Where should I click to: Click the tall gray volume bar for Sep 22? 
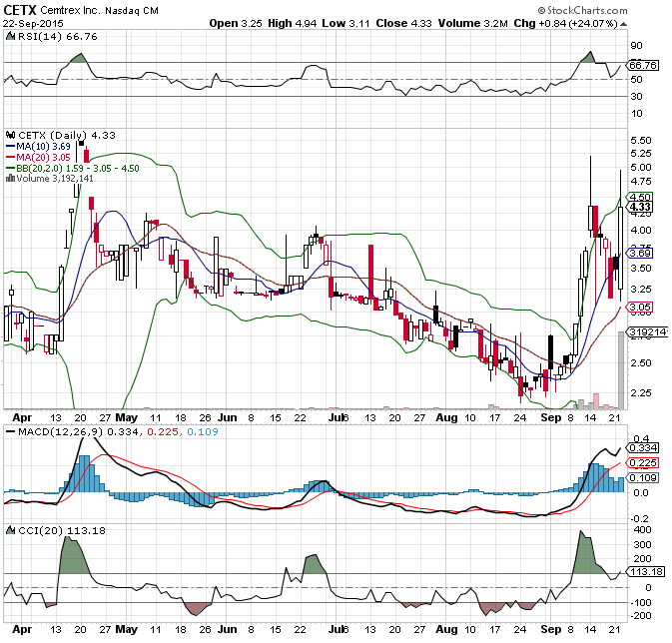point(620,370)
